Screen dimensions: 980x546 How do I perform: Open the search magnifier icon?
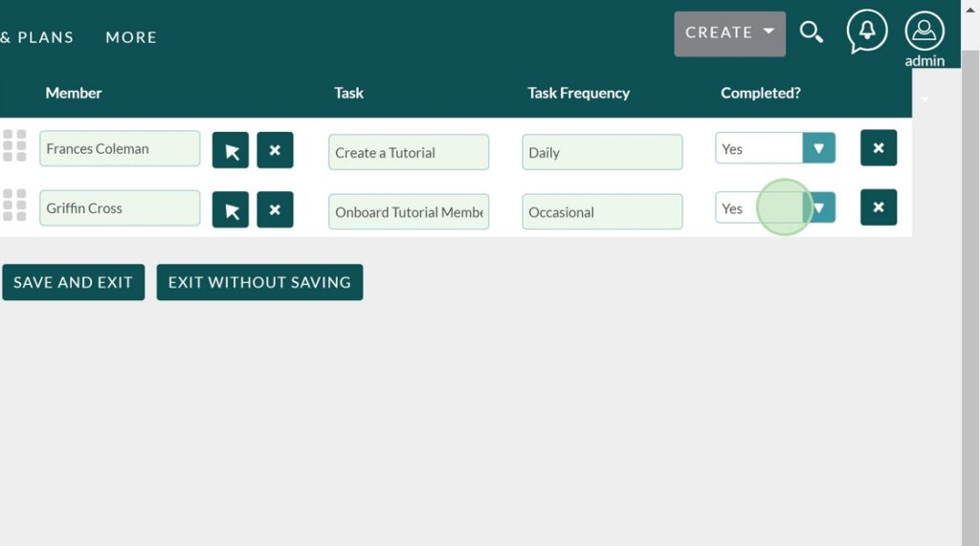pos(812,33)
